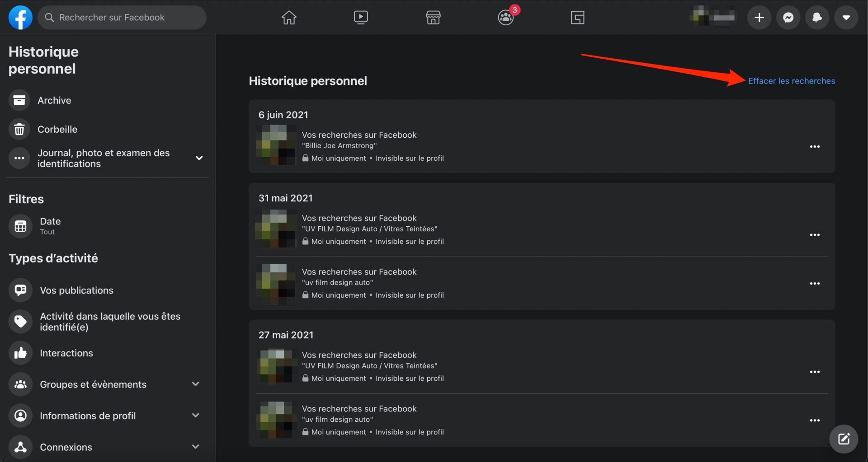
Task: Open the Date filter set to Tout
Action: click(107, 226)
